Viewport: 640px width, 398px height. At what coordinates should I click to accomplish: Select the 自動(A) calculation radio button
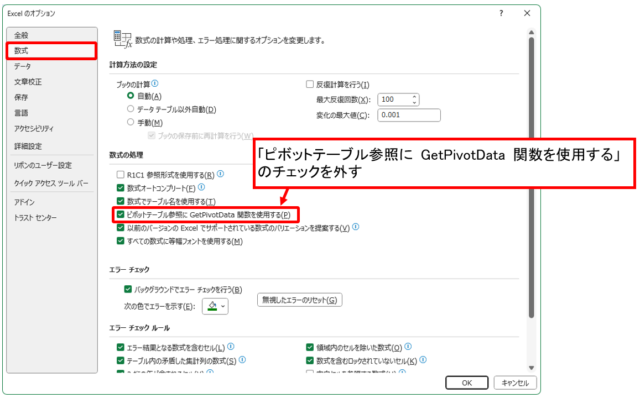point(130,96)
